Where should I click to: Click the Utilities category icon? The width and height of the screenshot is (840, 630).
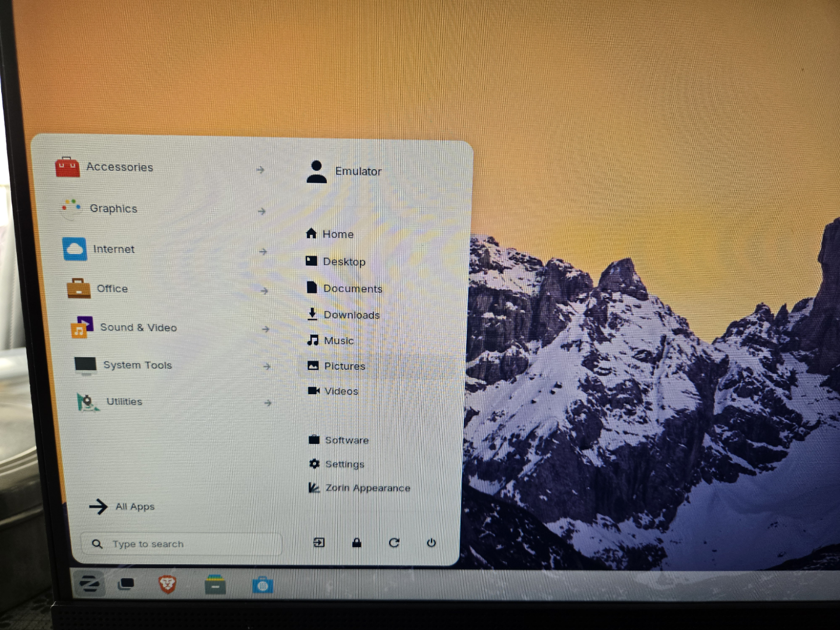87,402
